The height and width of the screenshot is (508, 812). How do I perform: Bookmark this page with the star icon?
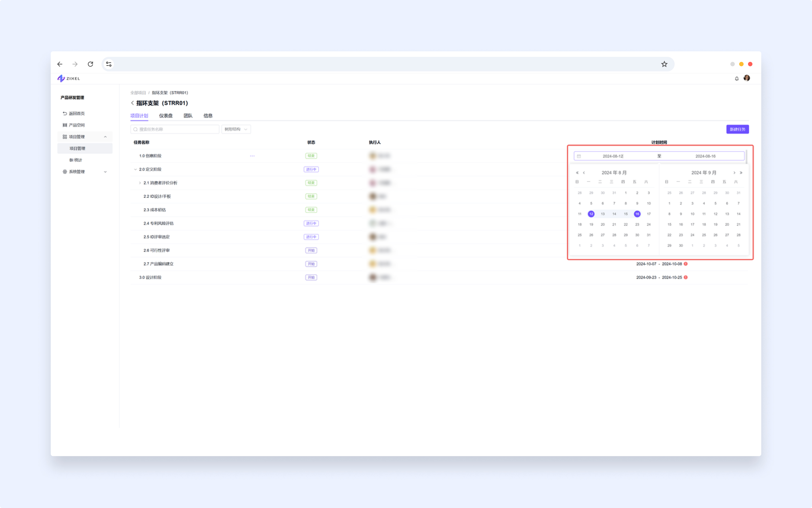coord(664,64)
